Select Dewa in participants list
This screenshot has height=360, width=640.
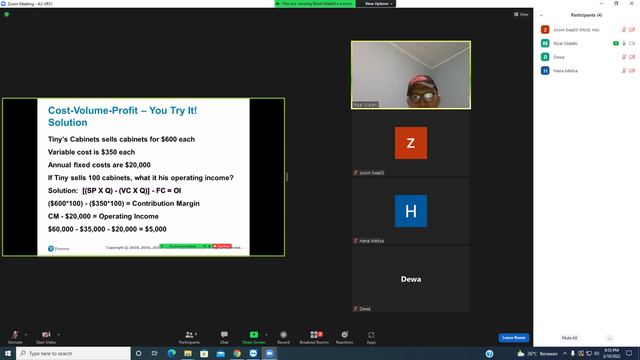click(x=587, y=57)
